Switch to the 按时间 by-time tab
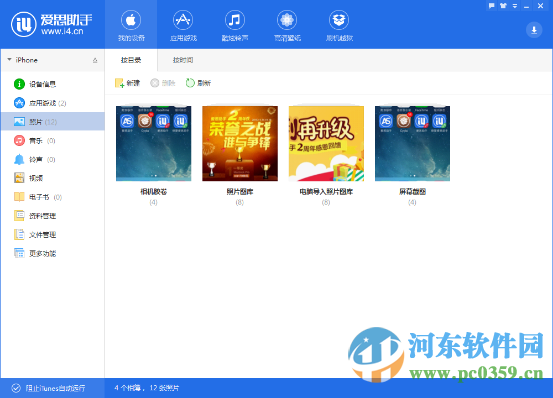 (x=183, y=60)
